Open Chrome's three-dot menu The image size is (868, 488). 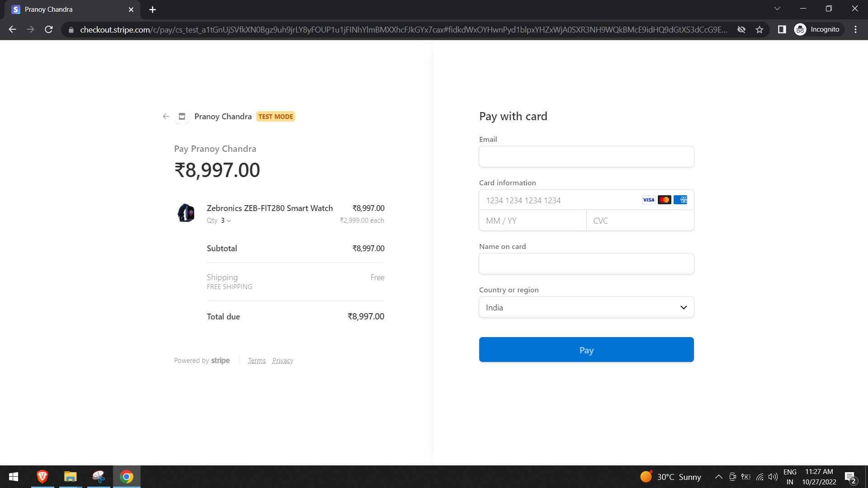pyautogui.click(x=855, y=29)
